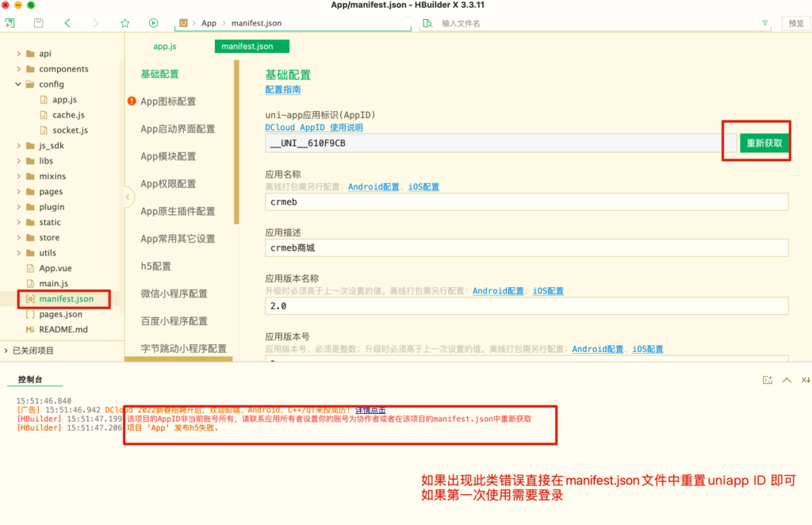This screenshot has height=525, width=812.
Task: Go back with the left arrow icon
Action: [68, 23]
